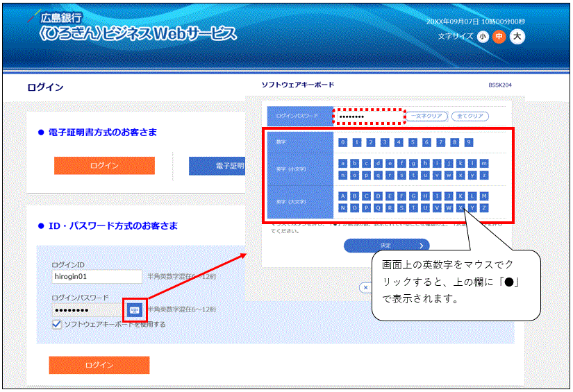Viewport: 573px width, 392px height.
Task: Click the uppercase G key
Action: pyautogui.click(x=414, y=196)
